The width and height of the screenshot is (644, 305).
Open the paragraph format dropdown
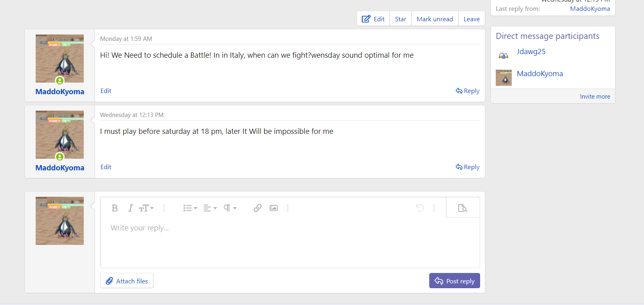click(230, 208)
